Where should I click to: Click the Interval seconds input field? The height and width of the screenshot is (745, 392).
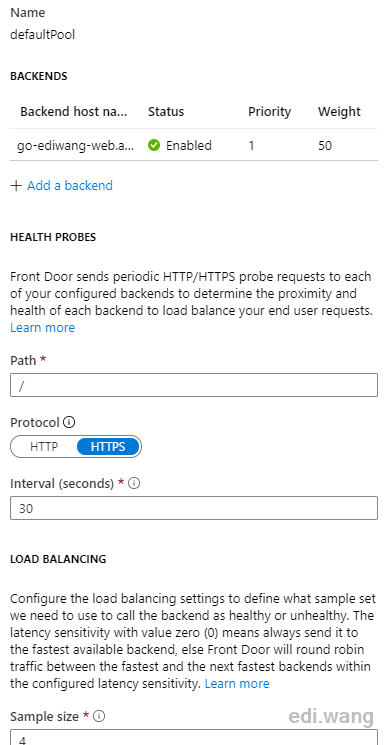(x=194, y=508)
